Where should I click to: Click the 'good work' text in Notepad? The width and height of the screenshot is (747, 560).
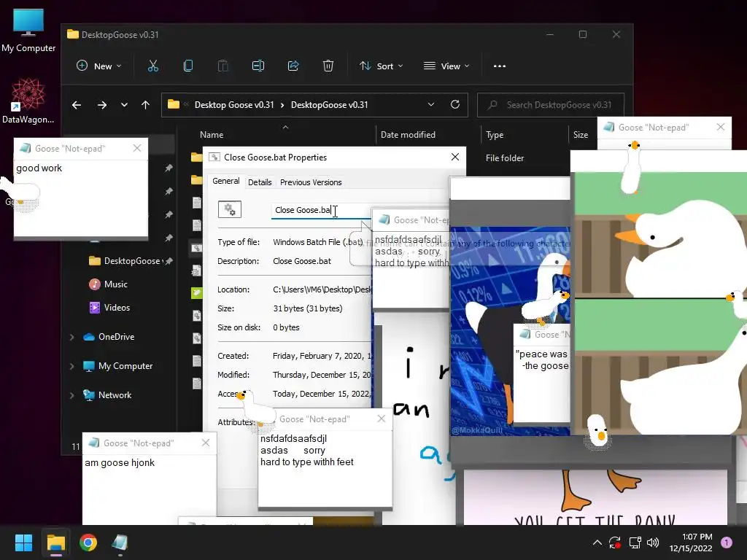click(39, 168)
